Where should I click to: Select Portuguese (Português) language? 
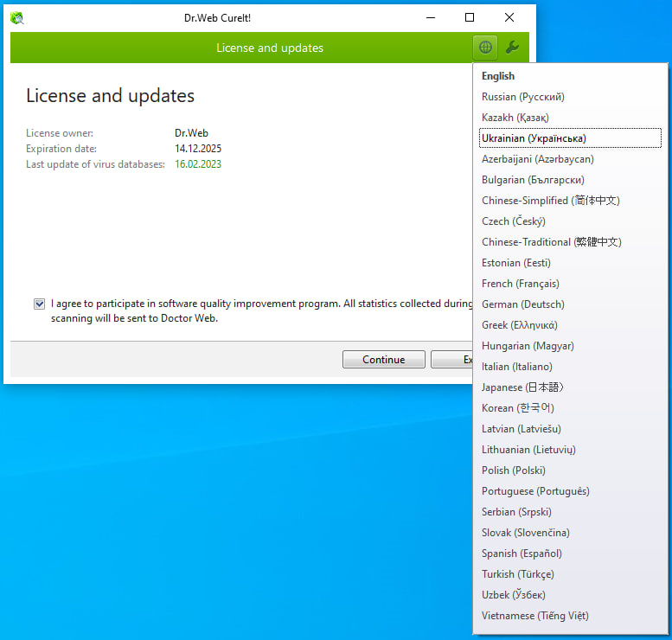(570, 491)
